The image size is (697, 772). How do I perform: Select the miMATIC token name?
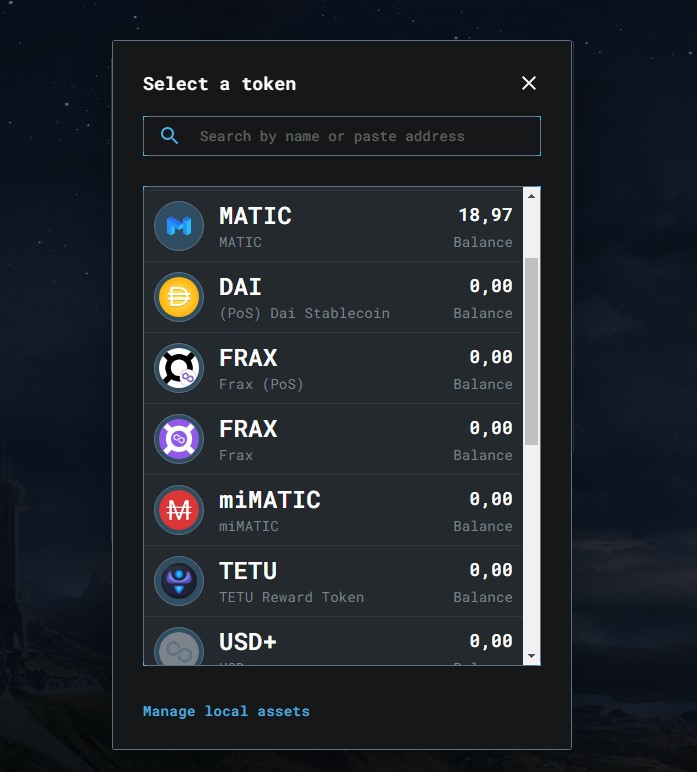tap(269, 499)
